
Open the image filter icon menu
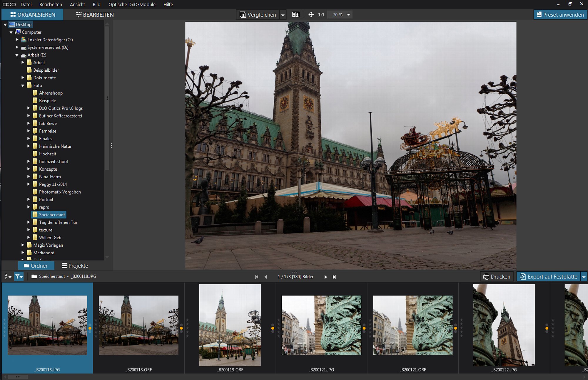(19, 277)
